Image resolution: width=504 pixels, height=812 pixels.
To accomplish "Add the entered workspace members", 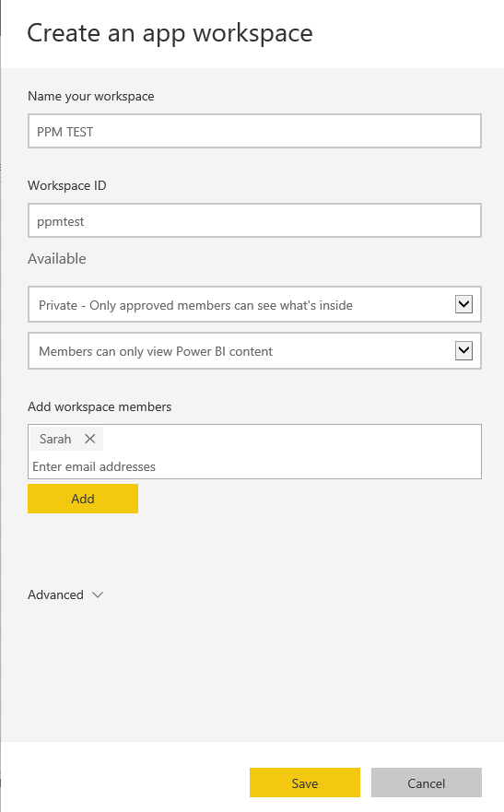I will click(83, 499).
